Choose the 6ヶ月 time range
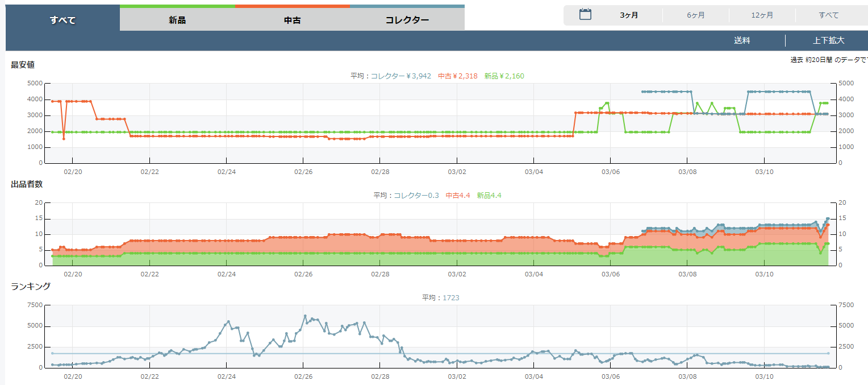868x385 pixels. [695, 15]
